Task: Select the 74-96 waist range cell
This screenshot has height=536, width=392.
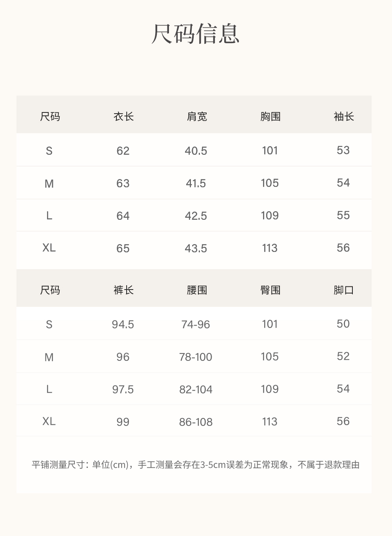Action: pos(196,324)
